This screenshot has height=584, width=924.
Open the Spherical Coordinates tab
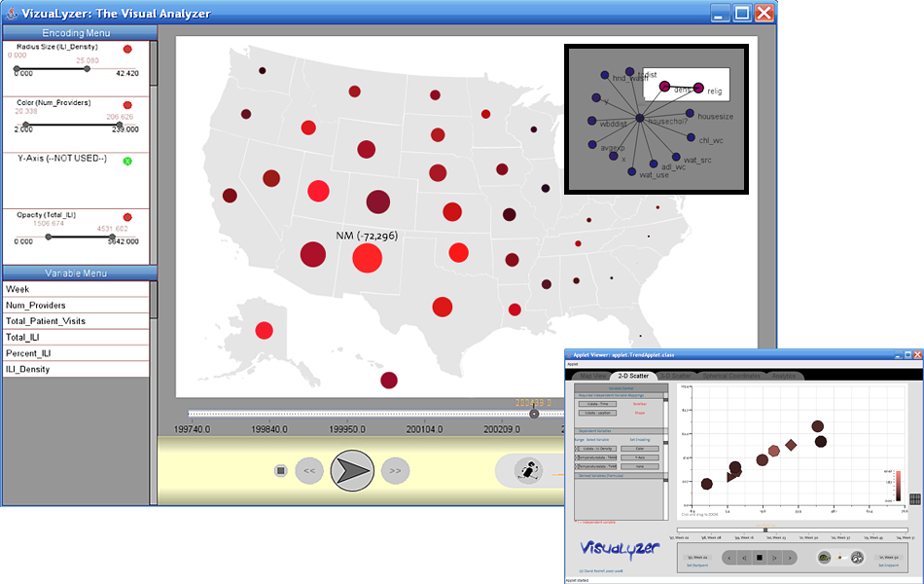(x=733, y=375)
